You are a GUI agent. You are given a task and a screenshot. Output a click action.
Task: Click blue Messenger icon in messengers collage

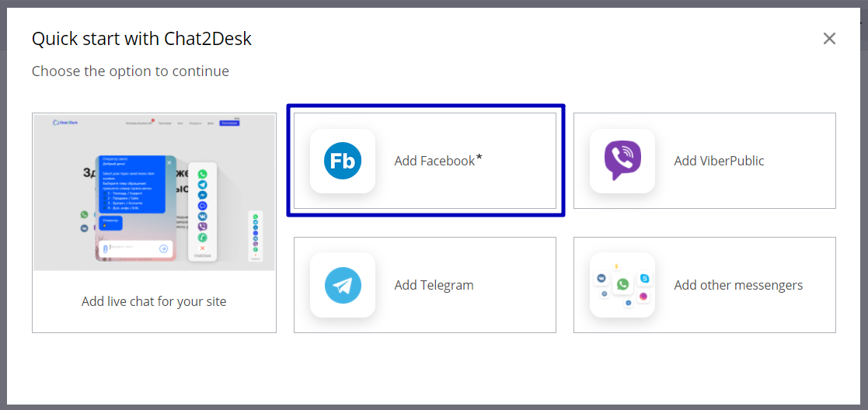(x=629, y=303)
